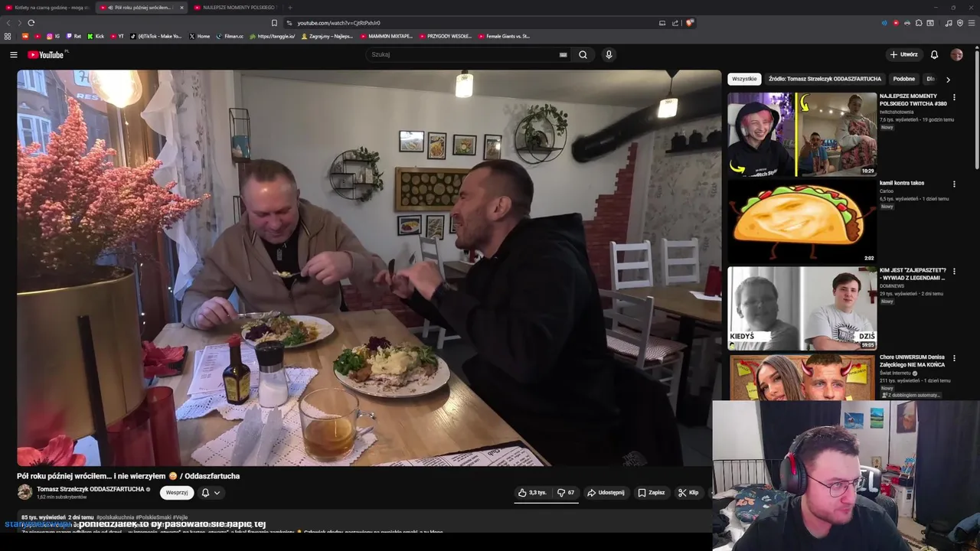This screenshot has height=551, width=980.
Task: Click the red recording extension icon
Action: 896,23
